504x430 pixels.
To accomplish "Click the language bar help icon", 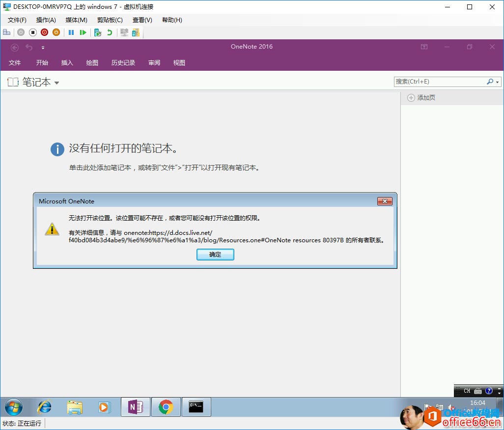I will (489, 391).
